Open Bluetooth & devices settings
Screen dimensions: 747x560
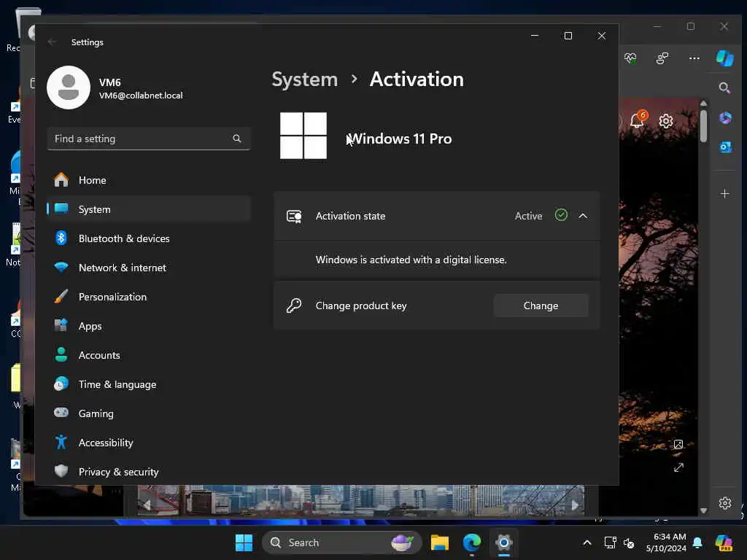(149, 238)
